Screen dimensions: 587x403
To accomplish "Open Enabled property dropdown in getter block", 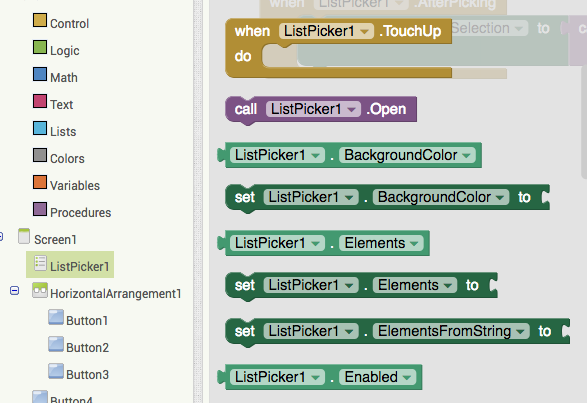I will pyautogui.click(x=378, y=377).
